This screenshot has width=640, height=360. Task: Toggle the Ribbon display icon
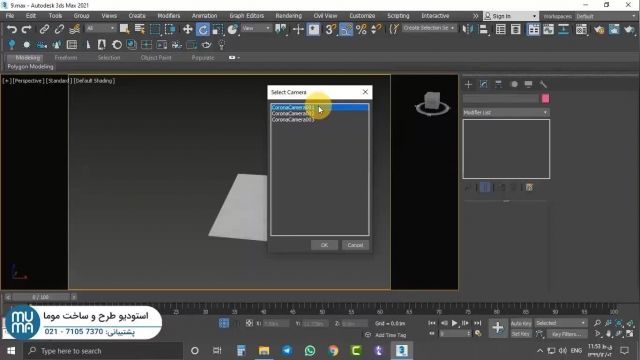coord(533,29)
